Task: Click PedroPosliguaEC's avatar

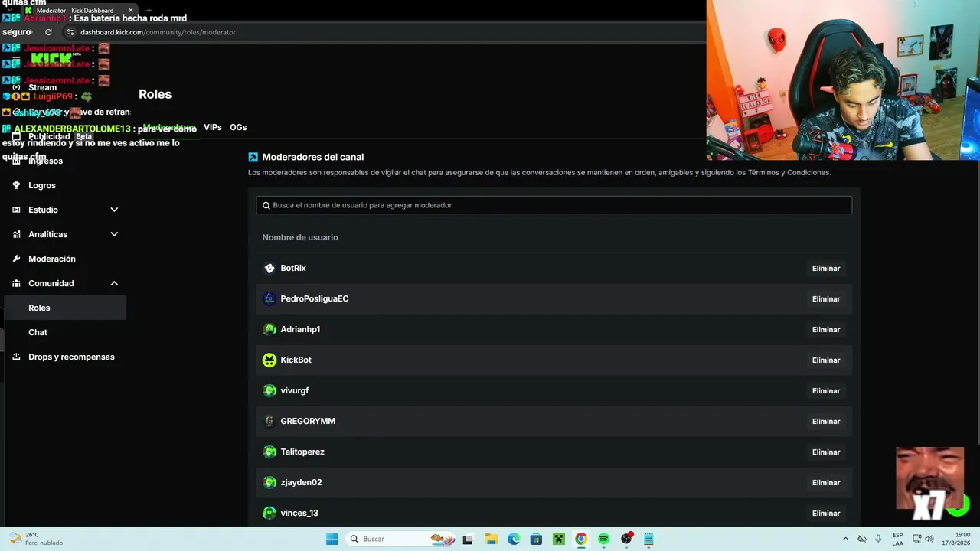Action: pos(269,298)
